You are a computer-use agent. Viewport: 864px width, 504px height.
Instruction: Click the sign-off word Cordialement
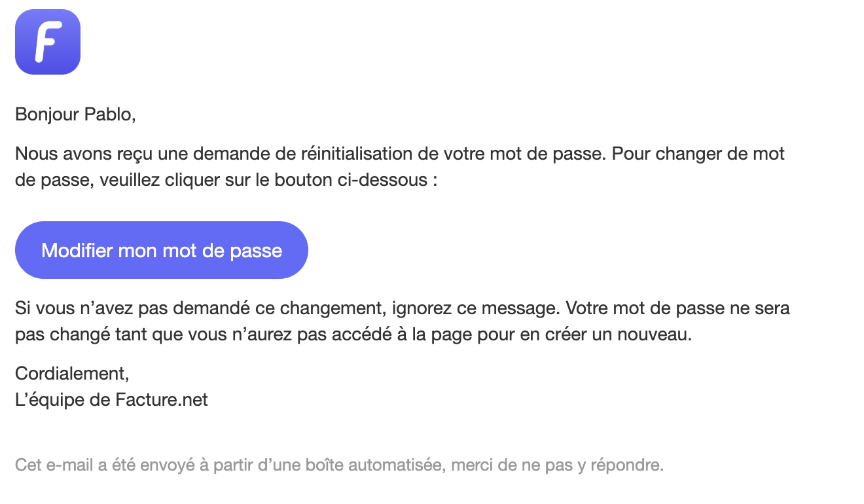pos(71,373)
